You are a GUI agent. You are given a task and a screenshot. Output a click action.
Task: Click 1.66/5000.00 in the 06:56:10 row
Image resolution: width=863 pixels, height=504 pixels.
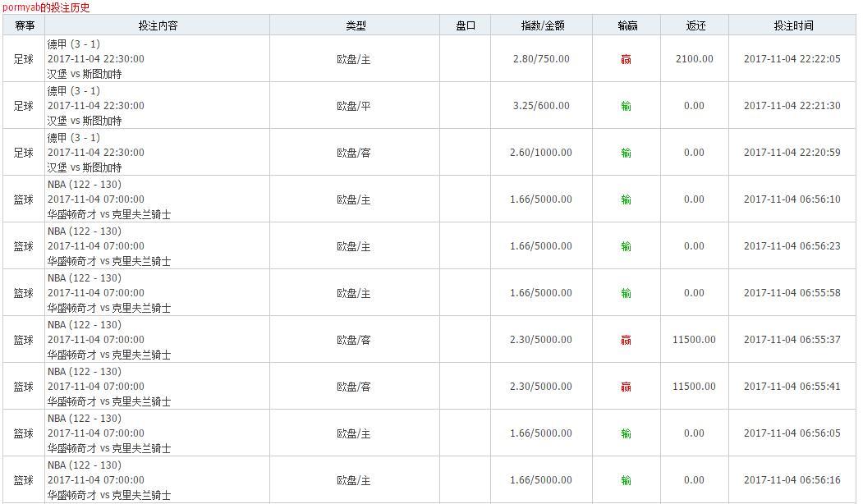(x=541, y=199)
